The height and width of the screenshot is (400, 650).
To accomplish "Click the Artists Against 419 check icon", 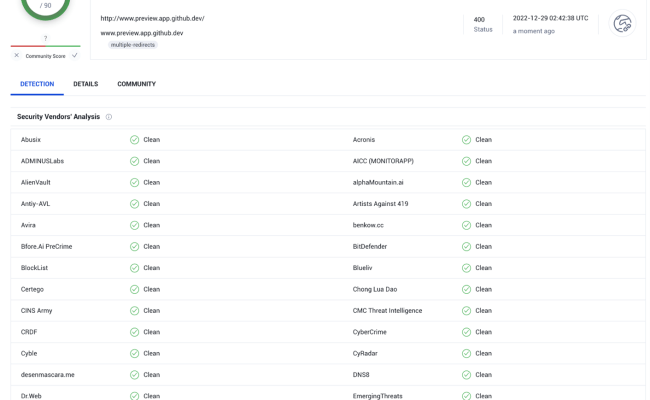I will tap(466, 204).
